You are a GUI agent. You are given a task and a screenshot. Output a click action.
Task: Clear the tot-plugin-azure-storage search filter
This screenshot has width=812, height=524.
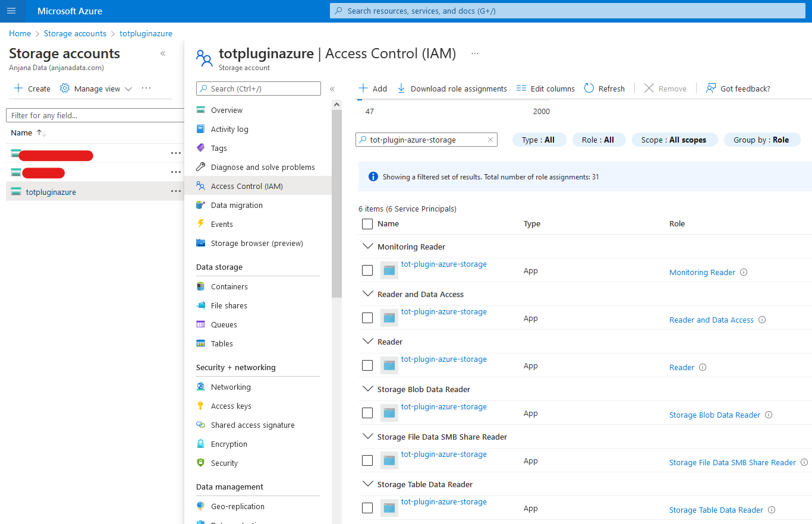point(490,140)
